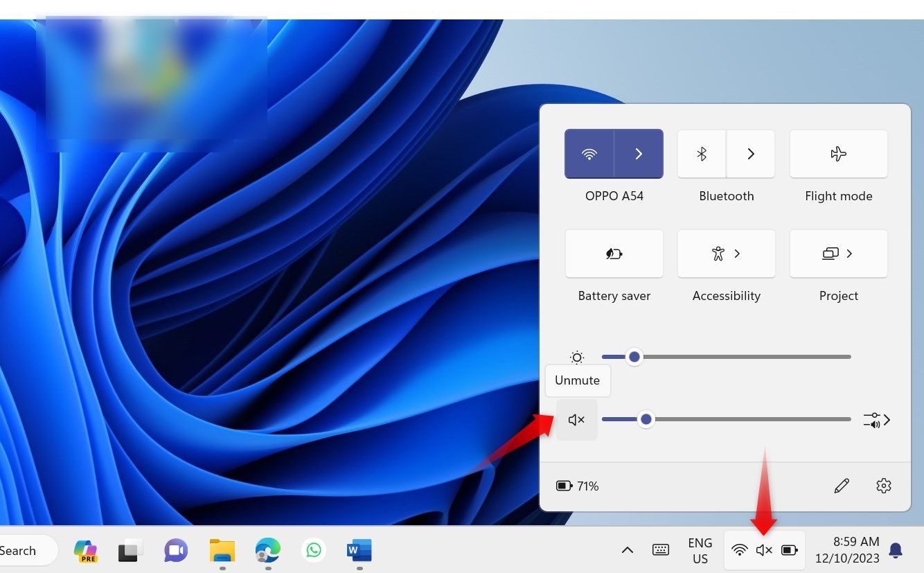The height and width of the screenshot is (573, 924).
Task: Open the touch keyboard icon
Action: [x=661, y=549]
